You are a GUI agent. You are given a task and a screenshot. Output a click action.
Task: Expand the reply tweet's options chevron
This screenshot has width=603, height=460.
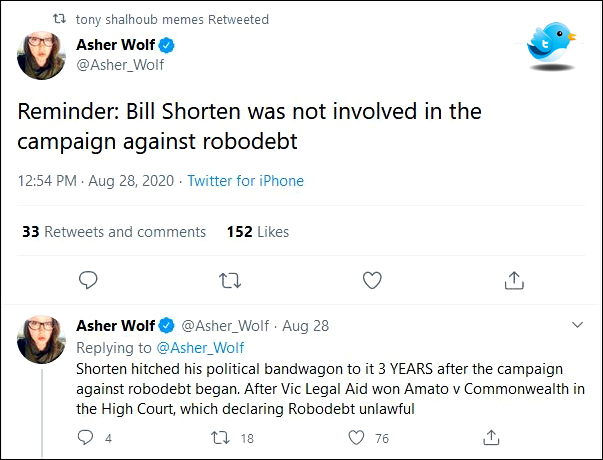click(x=577, y=326)
